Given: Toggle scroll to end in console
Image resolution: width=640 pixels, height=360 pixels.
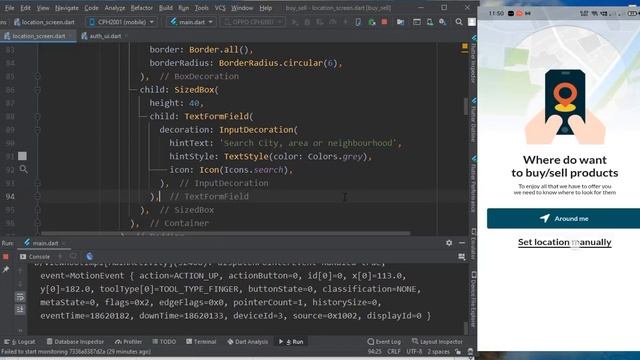Looking at the screenshot, I should click(20, 310).
